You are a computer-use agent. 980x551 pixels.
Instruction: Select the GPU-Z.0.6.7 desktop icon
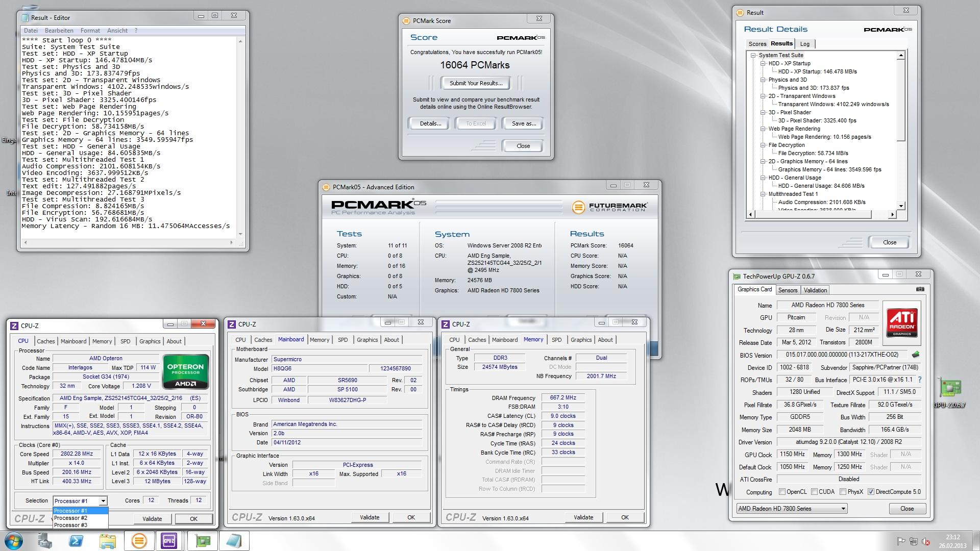tap(950, 393)
